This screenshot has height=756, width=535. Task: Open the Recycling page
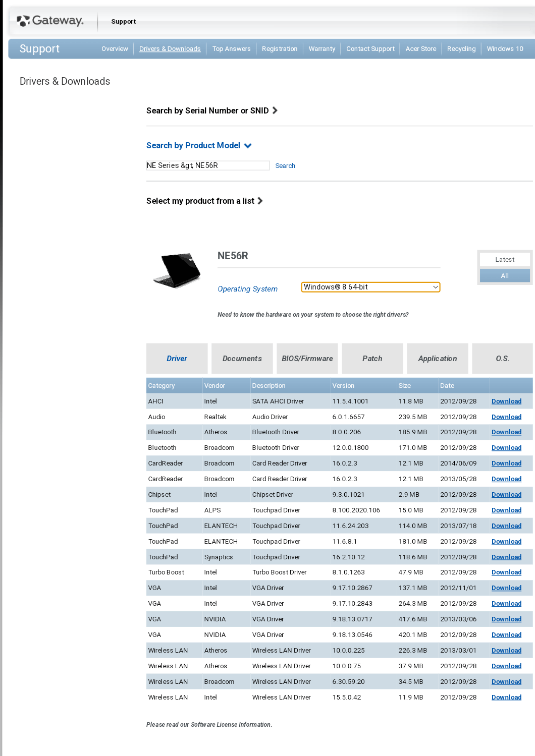click(x=461, y=49)
